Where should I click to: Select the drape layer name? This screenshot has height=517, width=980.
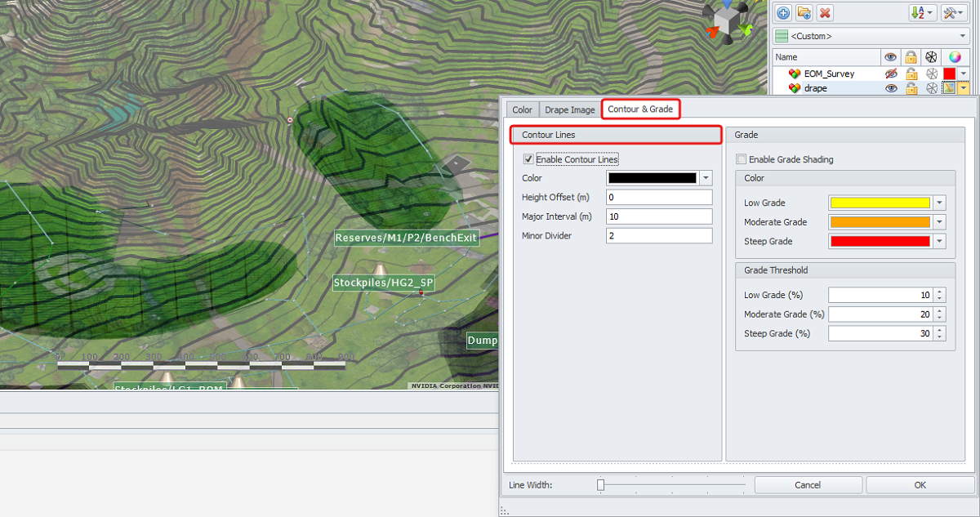[x=815, y=88]
